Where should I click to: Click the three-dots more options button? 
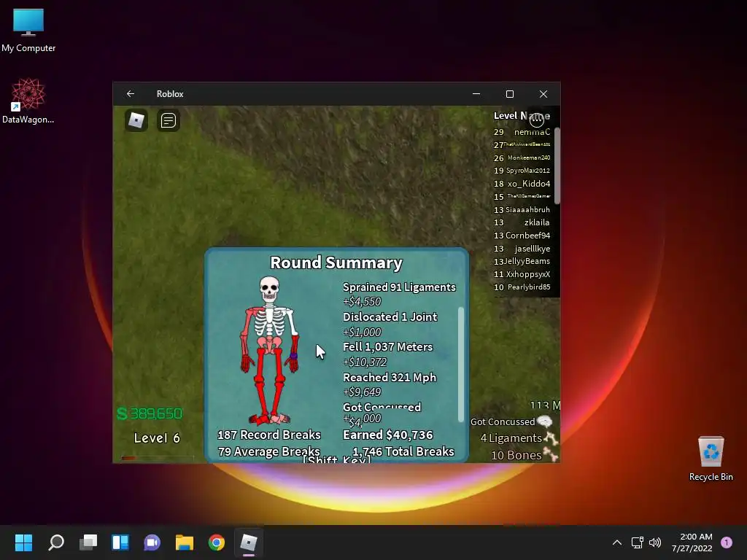pos(537,120)
